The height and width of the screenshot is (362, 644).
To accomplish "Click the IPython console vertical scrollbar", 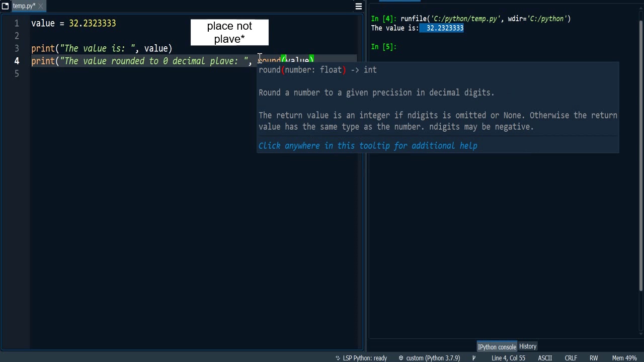I will tap(640, 156).
